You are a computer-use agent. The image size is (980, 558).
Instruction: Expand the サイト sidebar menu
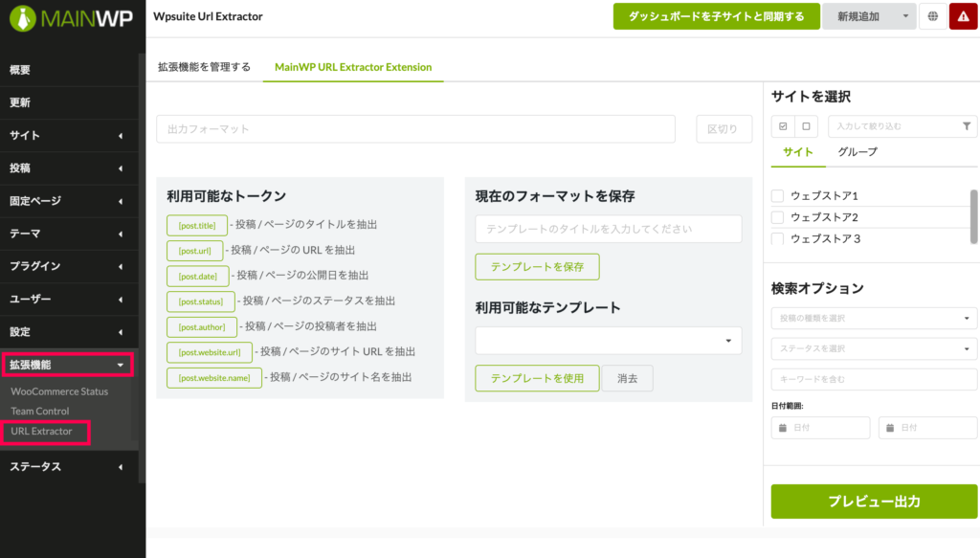tap(69, 136)
